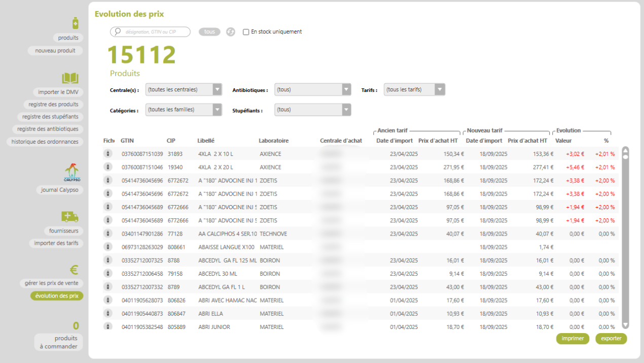Click the 'exporter' button

pos(611,339)
